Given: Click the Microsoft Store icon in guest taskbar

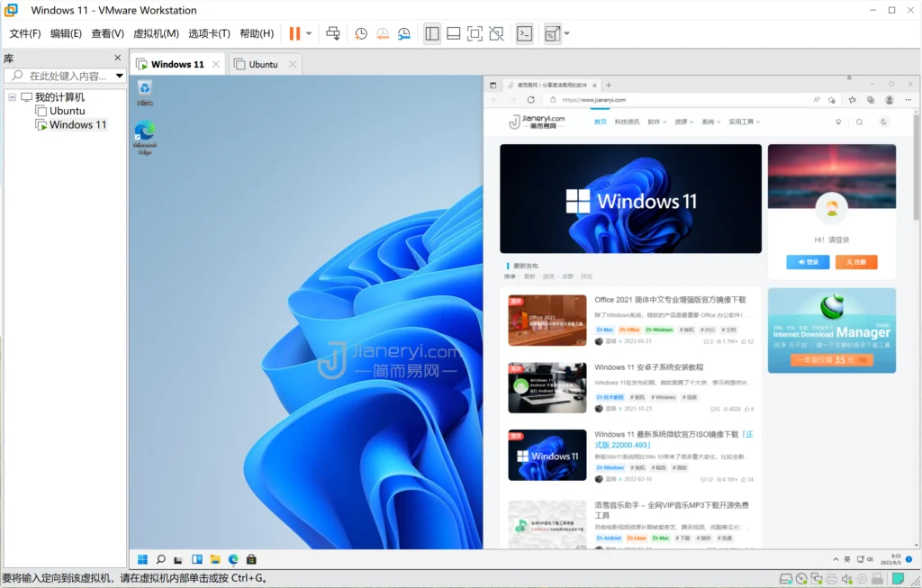Looking at the screenshot, I should click(x=251, y=559).
